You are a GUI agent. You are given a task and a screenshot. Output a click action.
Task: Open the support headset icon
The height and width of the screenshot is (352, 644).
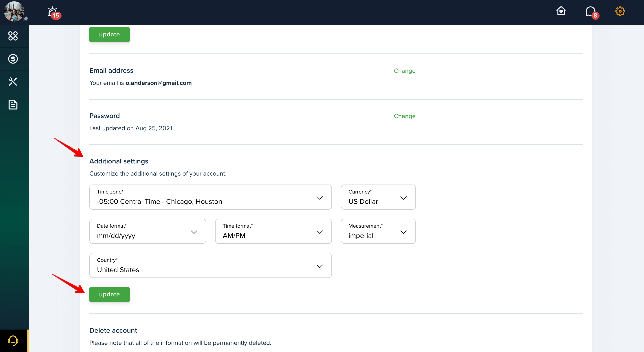[13, 341]
